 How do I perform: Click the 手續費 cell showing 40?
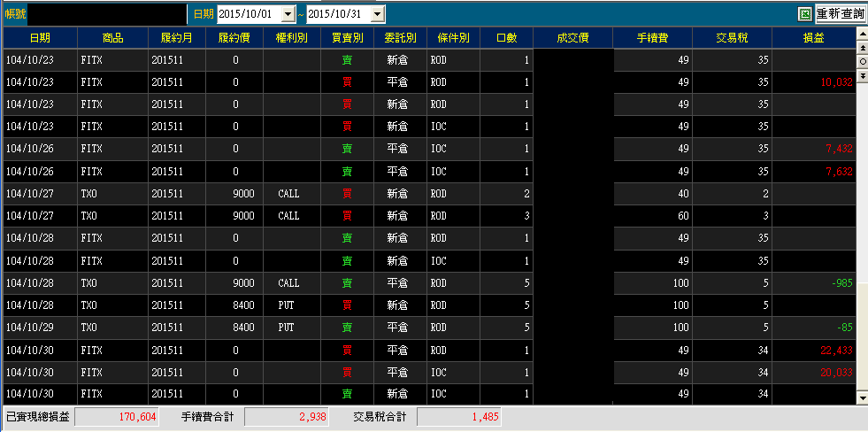pyautogui.click(x=653, y=194)
